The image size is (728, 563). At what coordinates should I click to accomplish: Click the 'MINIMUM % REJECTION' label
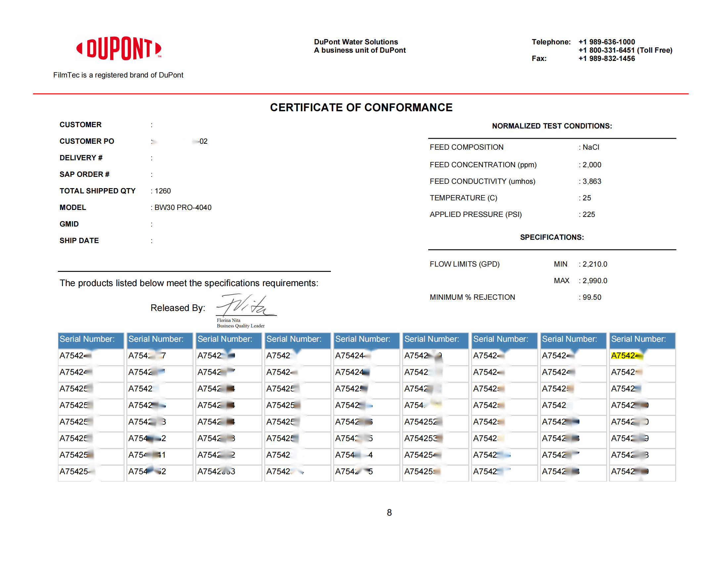472,297
